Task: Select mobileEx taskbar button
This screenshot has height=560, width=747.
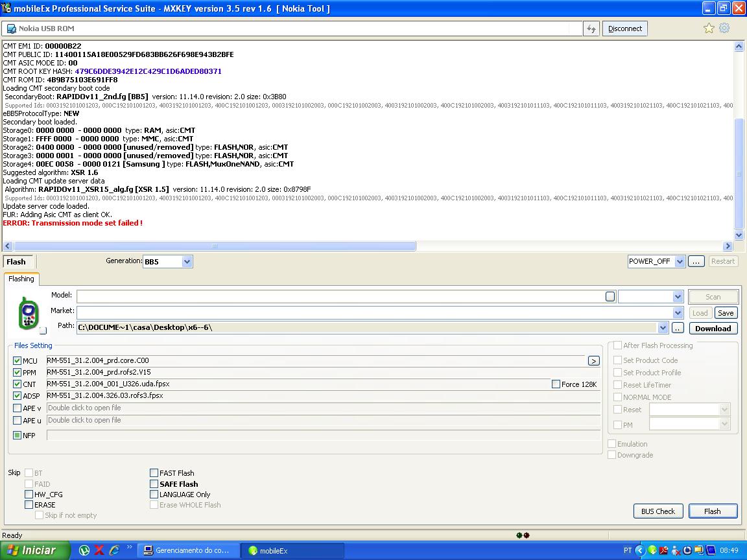Action: 292,550
